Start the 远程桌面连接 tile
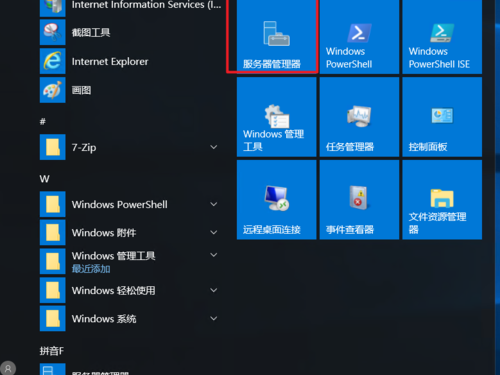Viewport: 500px width, 375px height. pos(276,200)
